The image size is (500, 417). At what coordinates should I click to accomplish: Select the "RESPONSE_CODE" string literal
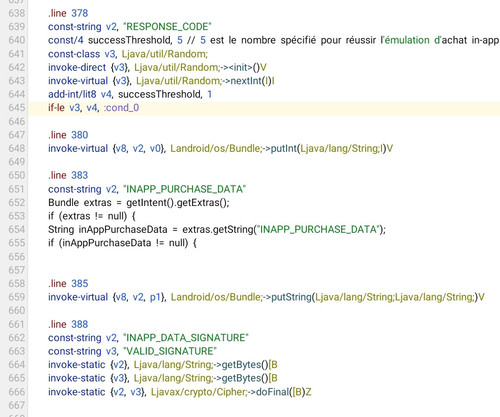click(x=167, y=27)
